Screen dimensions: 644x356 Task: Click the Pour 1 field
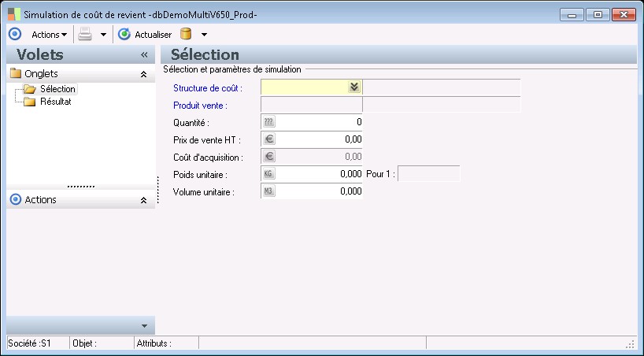pos(429,173)
